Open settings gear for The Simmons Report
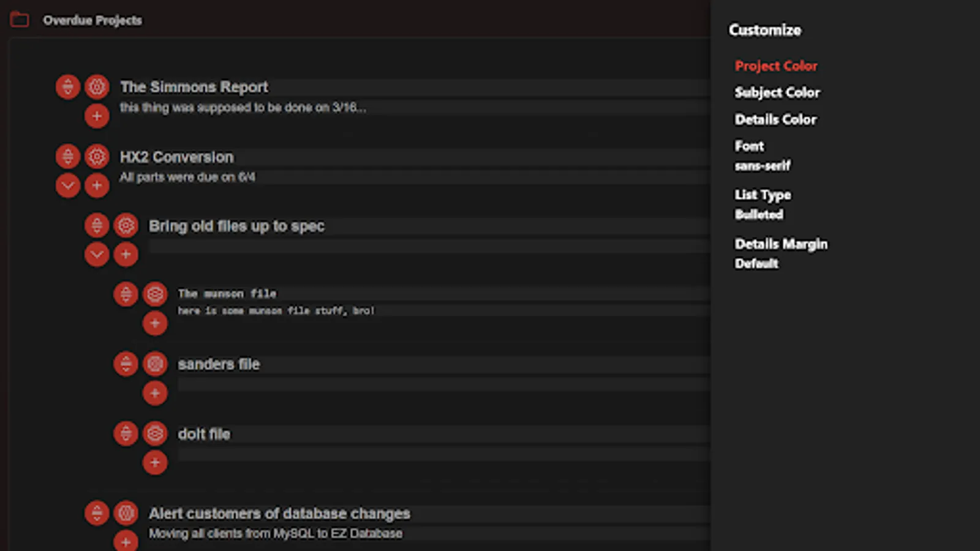 click(x=97, y=87)
